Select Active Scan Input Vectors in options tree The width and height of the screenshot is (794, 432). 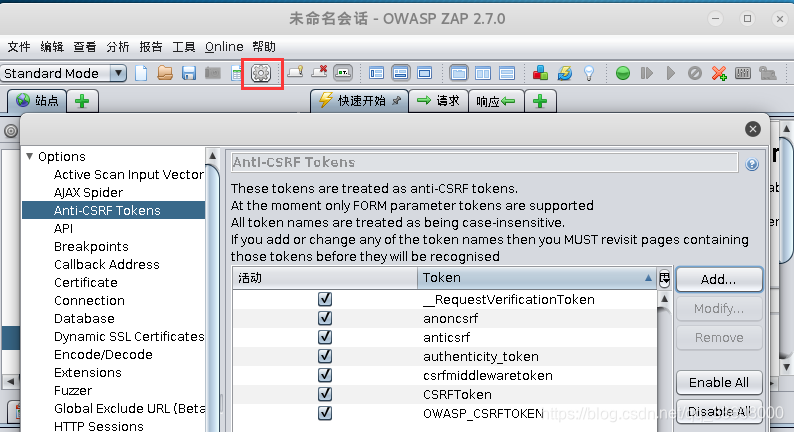[x=129, y=175]
